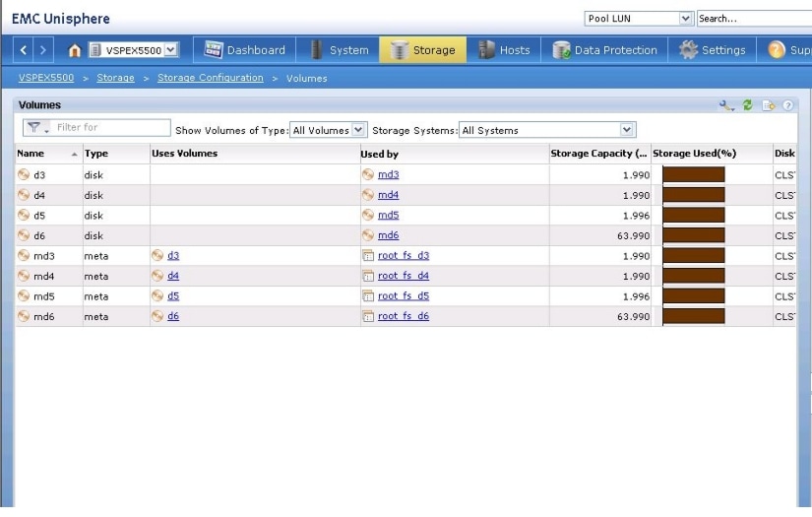The width and height of the screenshot is (812, 517).
Task: Open the md5 link in Used by column
Action: click(x=389, y=215)
